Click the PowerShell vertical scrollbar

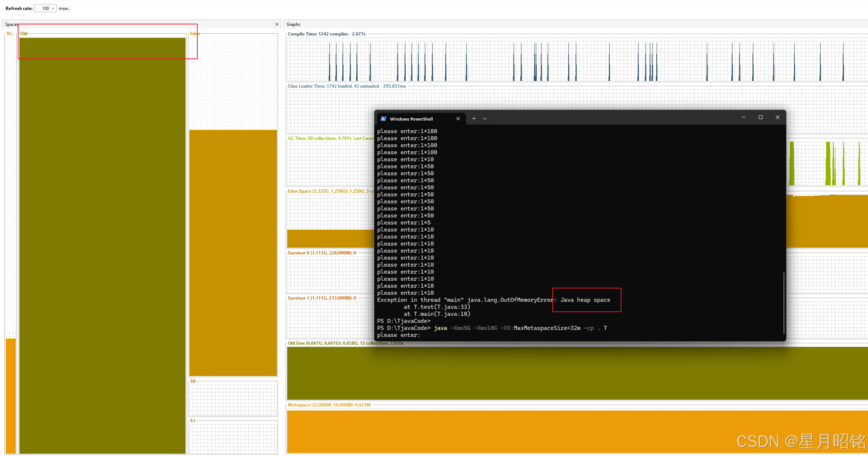(x=784, y=303)
